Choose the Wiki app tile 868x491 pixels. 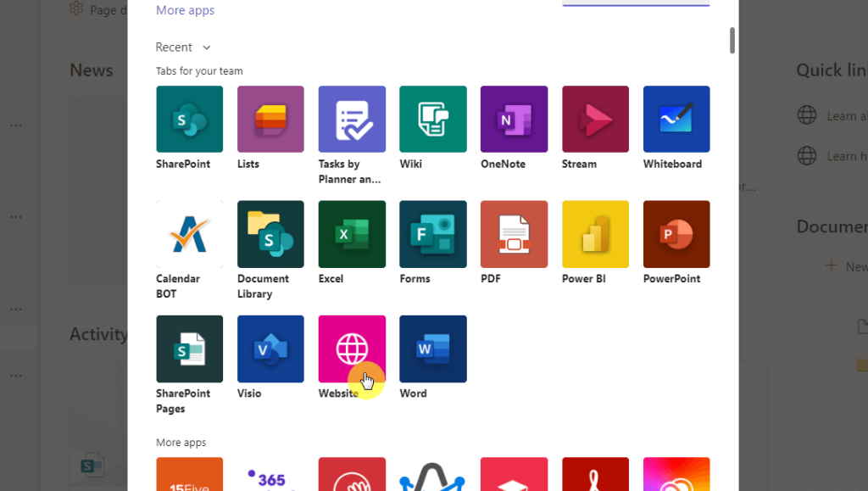click(433, 119)
